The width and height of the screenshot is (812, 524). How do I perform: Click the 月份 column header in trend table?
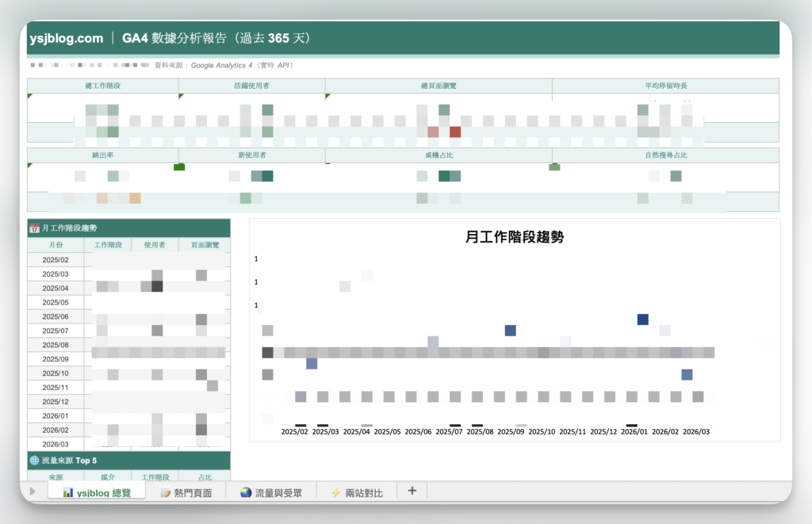point(56,245)
